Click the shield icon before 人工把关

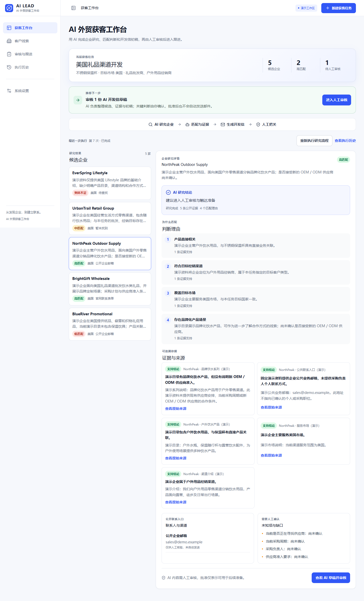(258, 124)
